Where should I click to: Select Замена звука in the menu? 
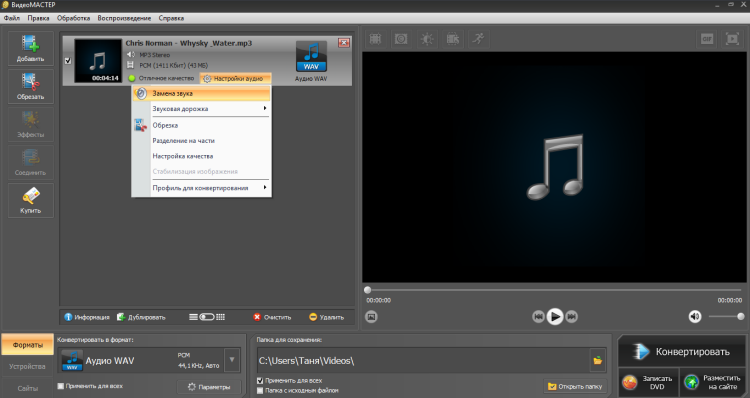[x=201, y=93]
